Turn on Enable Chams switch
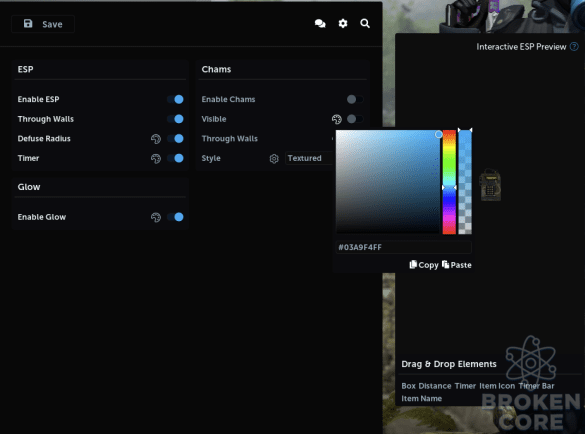This screenshot has width=585, height=434. point(355,99)
